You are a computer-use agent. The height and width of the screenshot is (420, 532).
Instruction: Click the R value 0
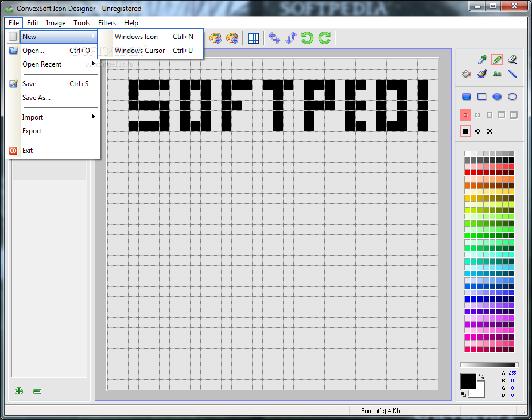[x=512, y=380]
